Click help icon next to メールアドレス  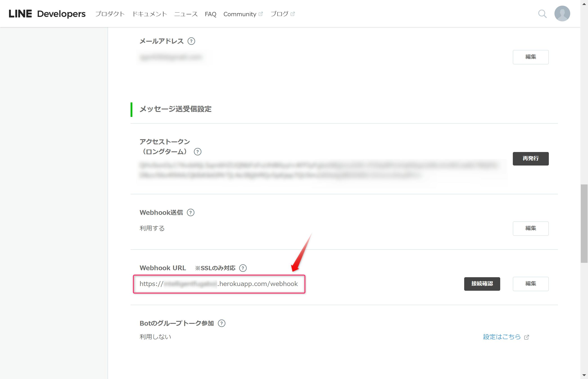pos(191,41)
